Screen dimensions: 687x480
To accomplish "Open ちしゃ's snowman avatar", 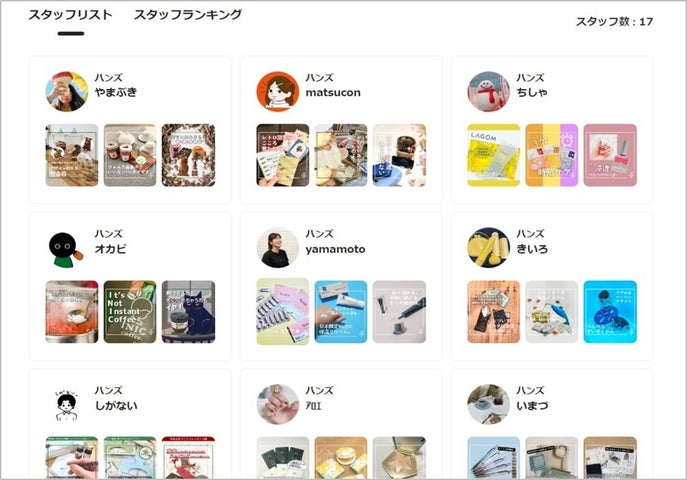I will (489, 92).
